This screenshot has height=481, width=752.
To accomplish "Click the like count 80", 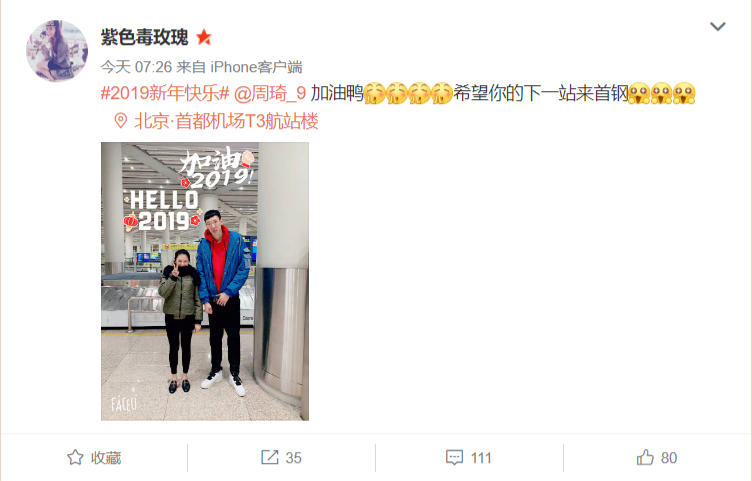I will point(669,458).
